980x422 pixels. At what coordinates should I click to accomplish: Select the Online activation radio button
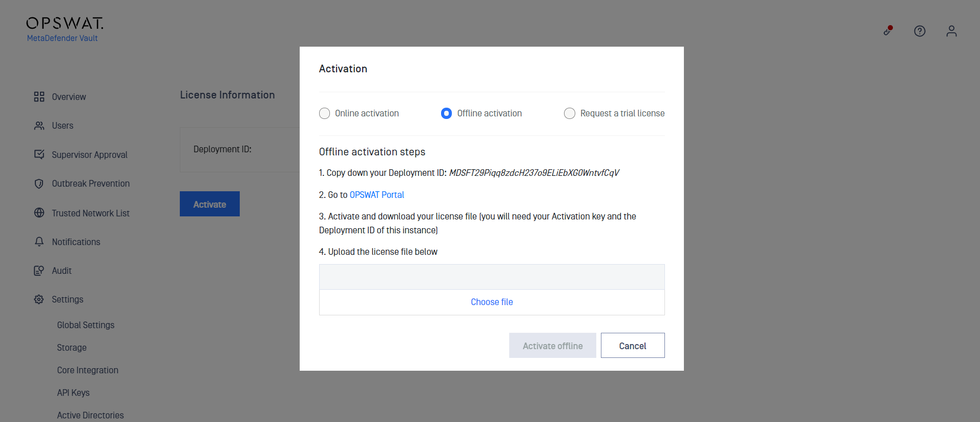click(324, 113)
